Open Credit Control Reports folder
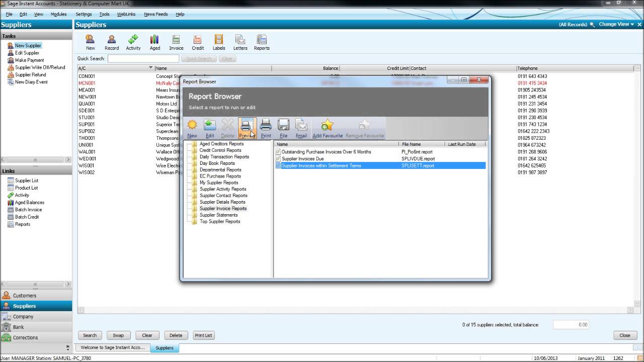This screenshot has height=362, width=644. point(220,150)
